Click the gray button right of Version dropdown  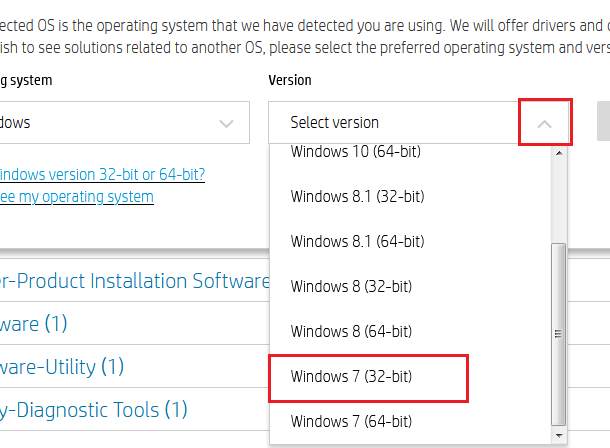[x=603, y=122]
